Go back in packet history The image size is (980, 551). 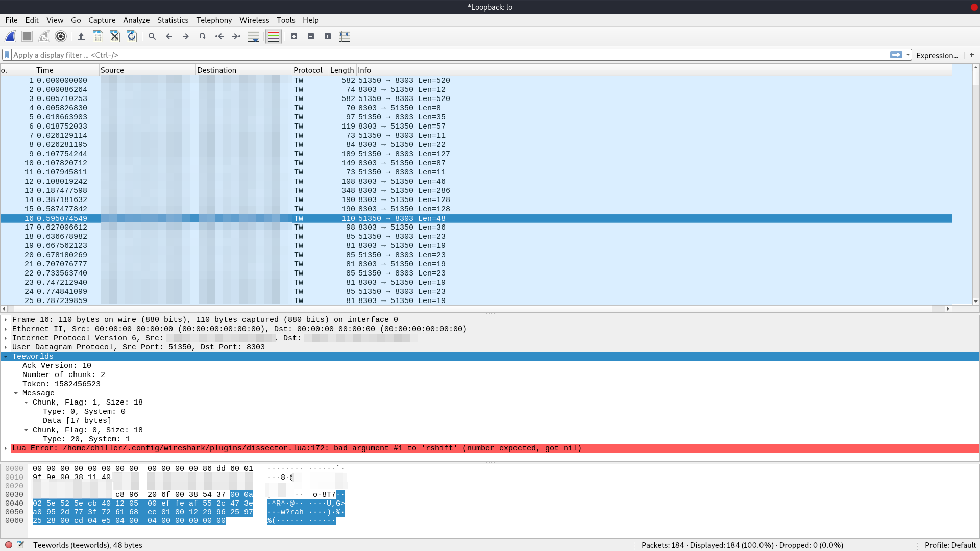click(x=169, y=36)
